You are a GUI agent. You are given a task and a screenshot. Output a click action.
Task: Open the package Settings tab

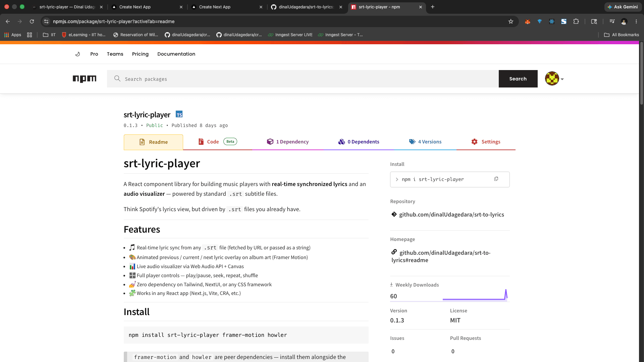pyautogui.click(x=486, y=142)
